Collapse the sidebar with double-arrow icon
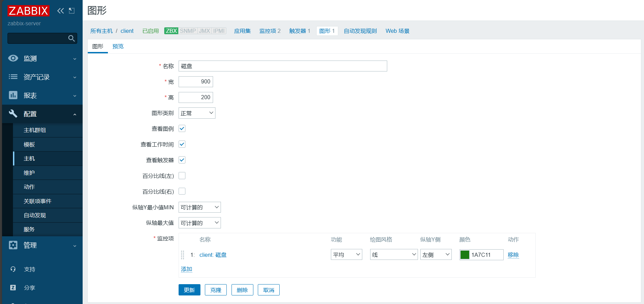This screenshot has width=644, height=304. 60,11
